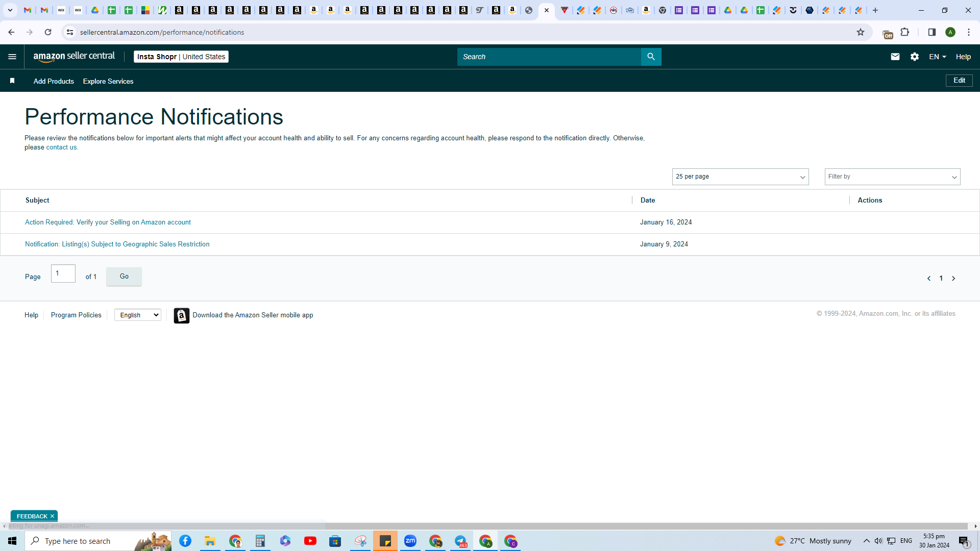Click the bookmark flag icon
Image resolution: width=980 pixels, height=551 pixels.
tap(12, 81)
